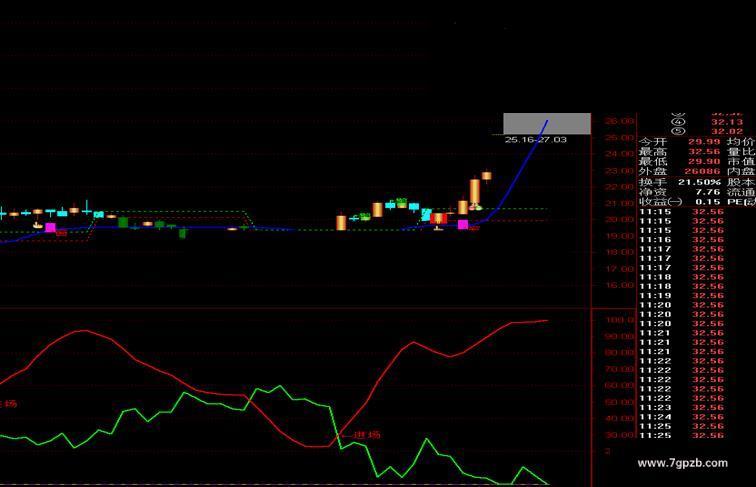Select the 11:24 tick row

(682, 417)
